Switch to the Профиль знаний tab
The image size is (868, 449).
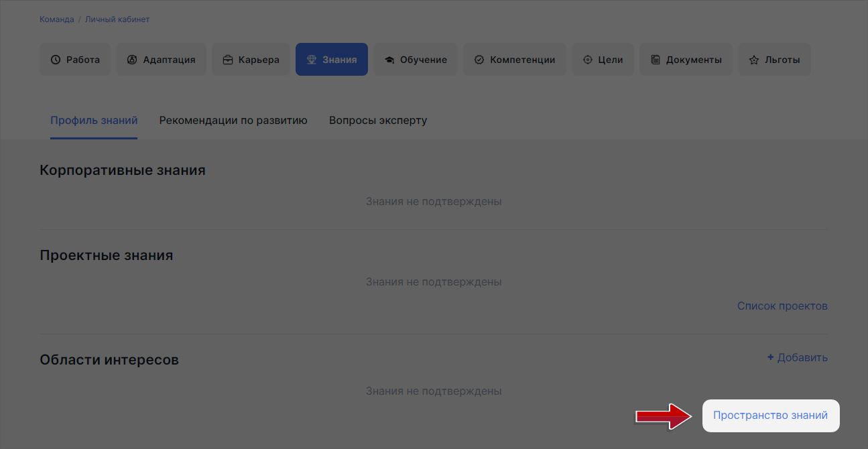94,120
